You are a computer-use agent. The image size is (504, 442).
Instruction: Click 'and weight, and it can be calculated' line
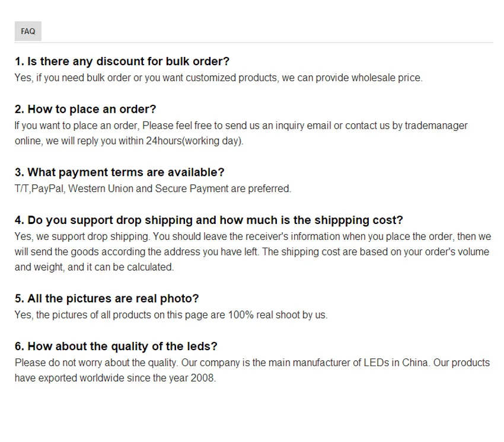point(94,267)
